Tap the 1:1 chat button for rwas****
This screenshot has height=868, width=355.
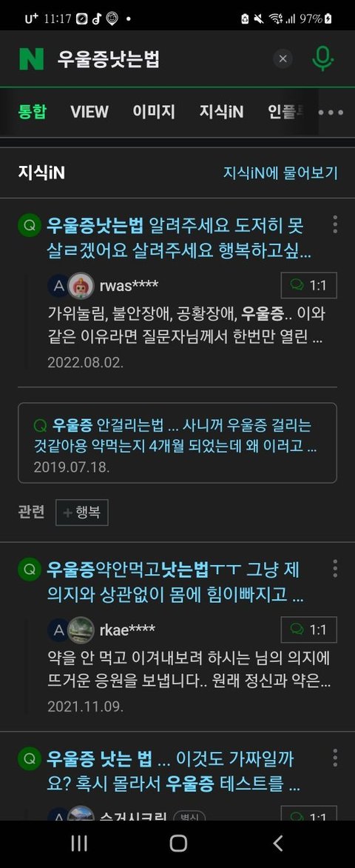click(308, 286)
